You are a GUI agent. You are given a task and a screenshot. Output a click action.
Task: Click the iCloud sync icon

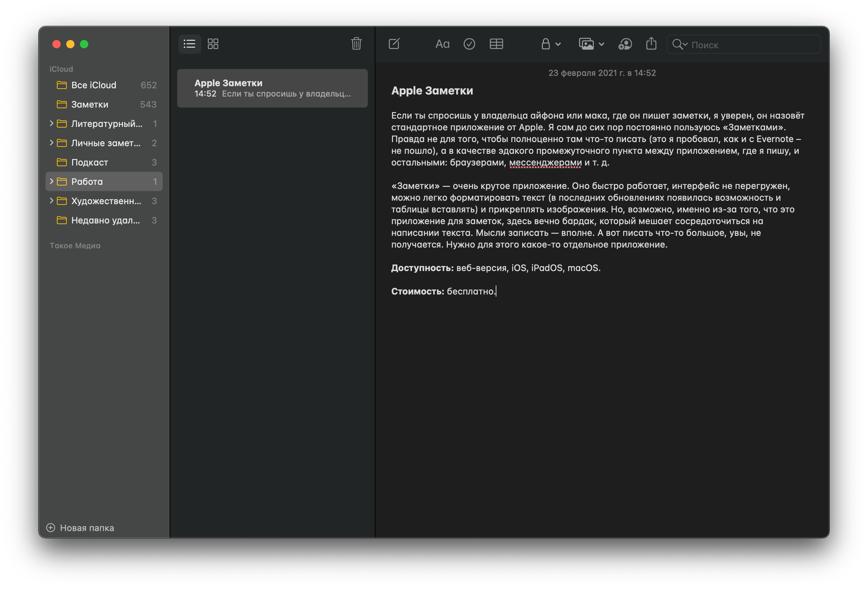[626, 44]
